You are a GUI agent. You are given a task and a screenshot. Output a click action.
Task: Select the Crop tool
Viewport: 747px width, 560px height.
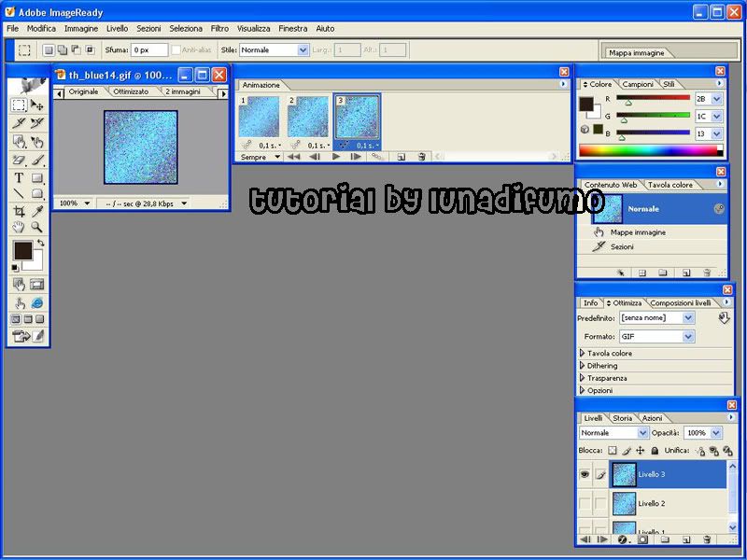(x=19, y=212)
